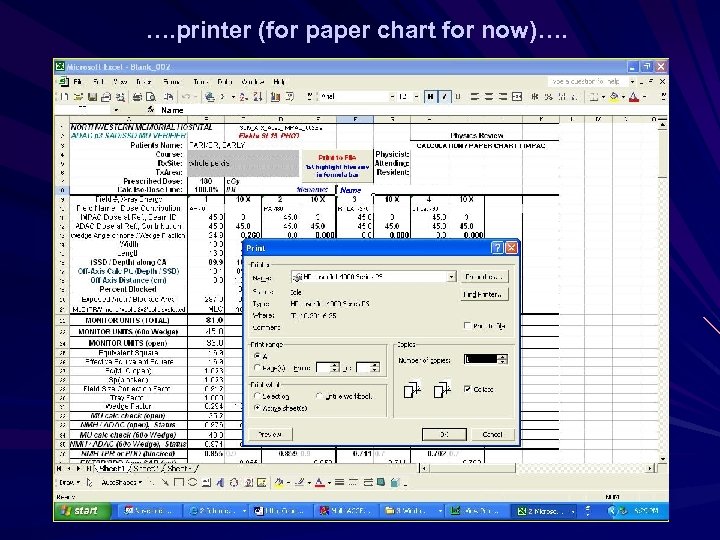The image size is (720, 540).
Task: Select the All print range radio button
Action: (x=257, y=356)
